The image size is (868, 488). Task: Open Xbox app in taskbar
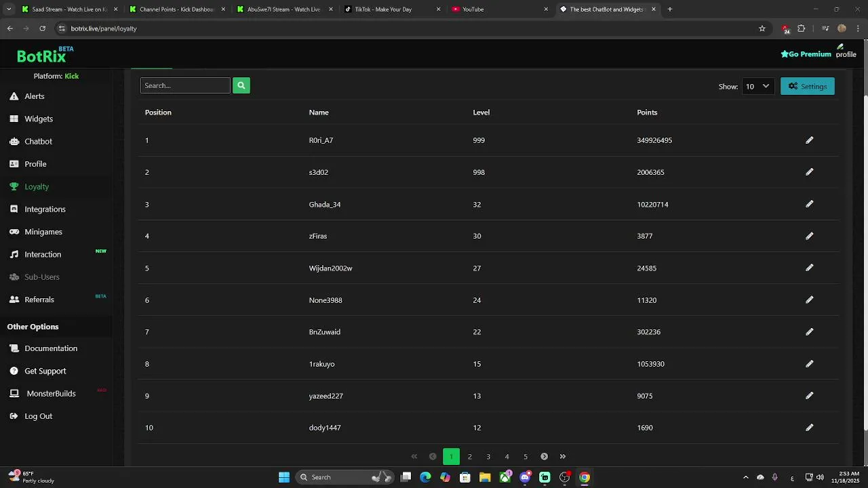point(505,477)
